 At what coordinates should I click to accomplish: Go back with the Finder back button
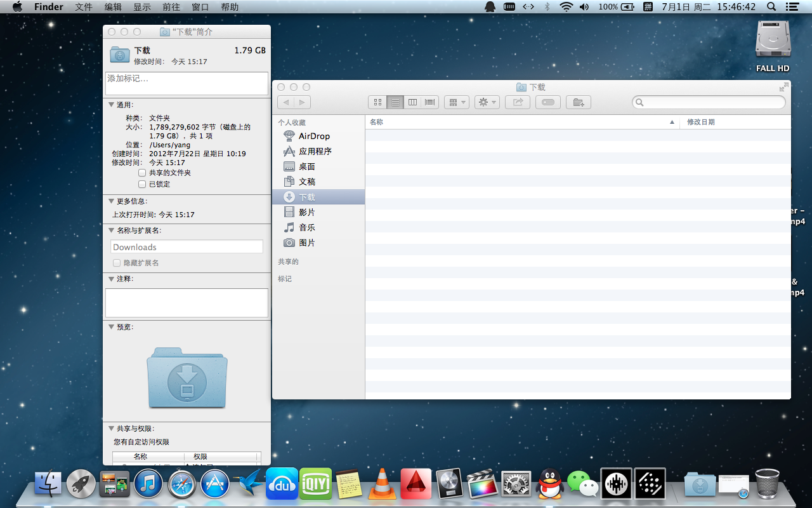point(286,102)
